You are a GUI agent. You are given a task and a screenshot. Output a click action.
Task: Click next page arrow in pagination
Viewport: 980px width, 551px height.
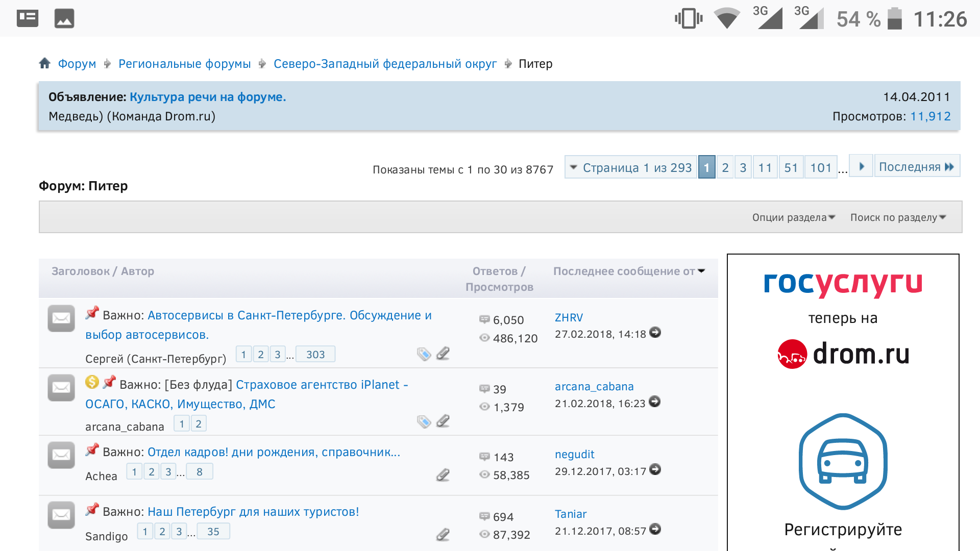pyautogui.click(x=862, y=167)
